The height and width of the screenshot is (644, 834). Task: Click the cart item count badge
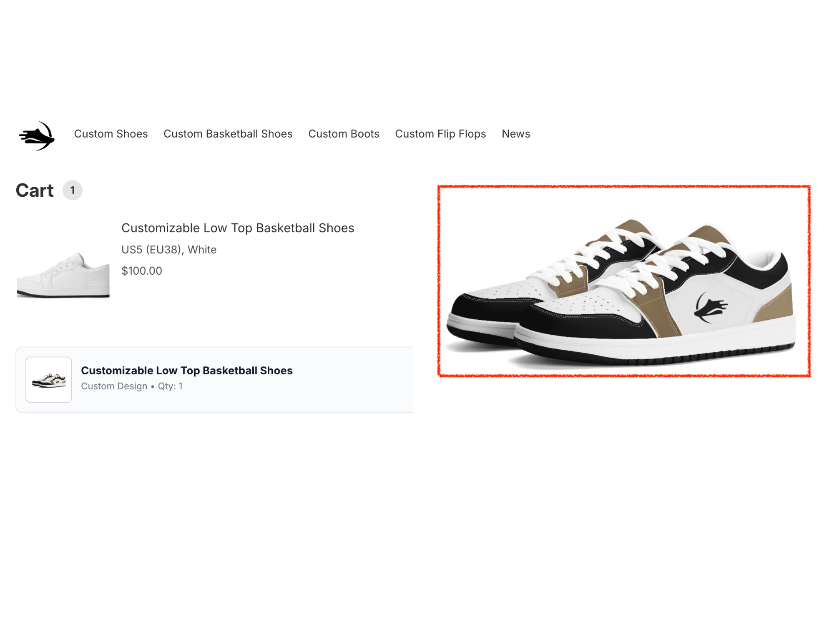pyautogui.click(x=73, y=190)
